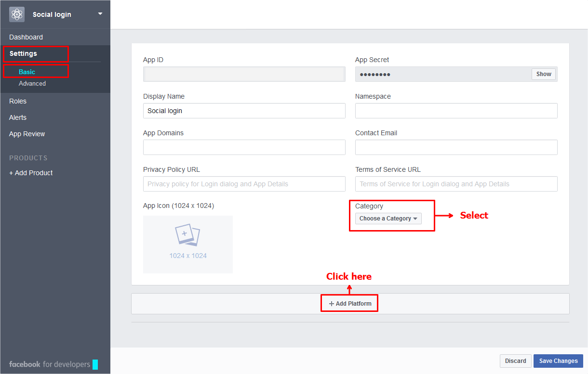Open the Roles section
This screenshot has height=374, width=588.
point(18,101)
